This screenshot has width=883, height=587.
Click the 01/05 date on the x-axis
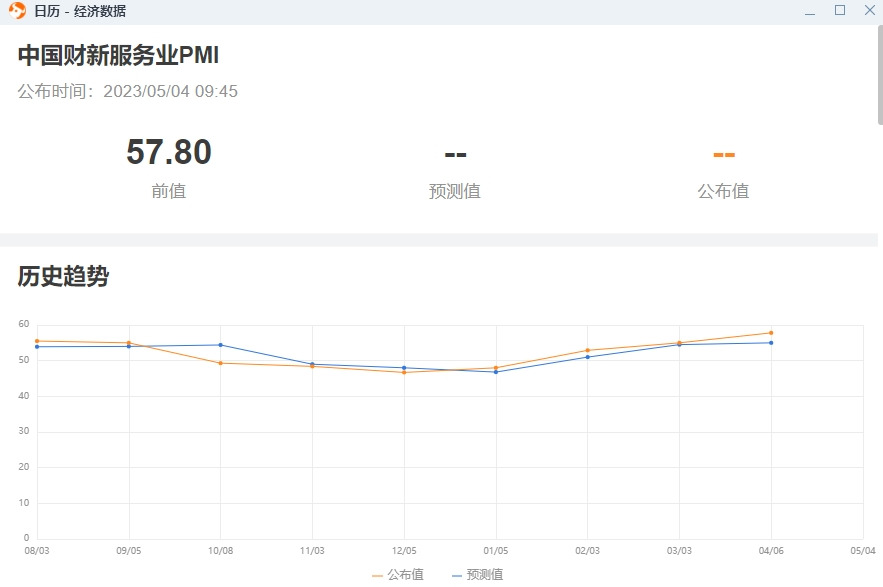coord(496,550)
